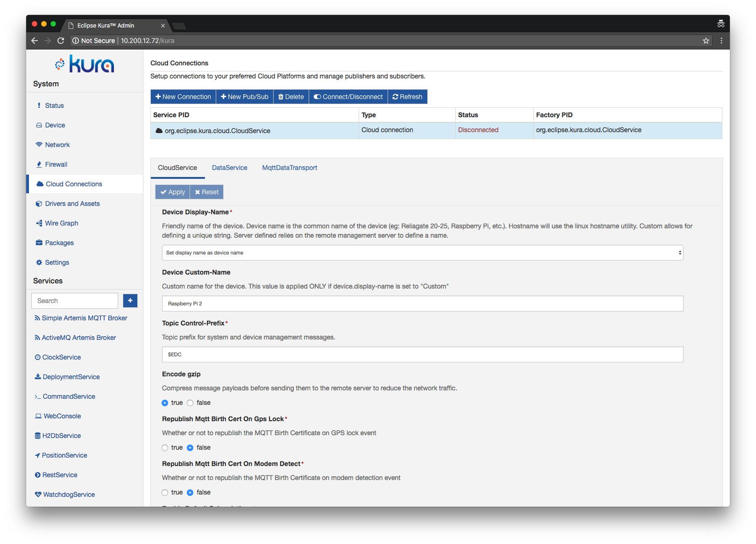The height and width of the screenshot is (544, 756).
Task: Open Cloud Connections in sidebar
Action: [x=85, y=184]
